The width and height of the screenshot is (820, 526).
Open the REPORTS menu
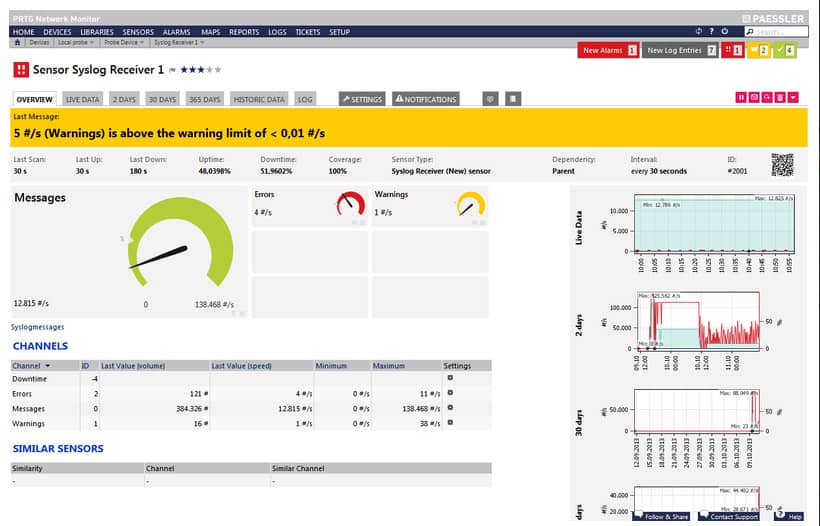pyautogui.click(x=244, y=32)
